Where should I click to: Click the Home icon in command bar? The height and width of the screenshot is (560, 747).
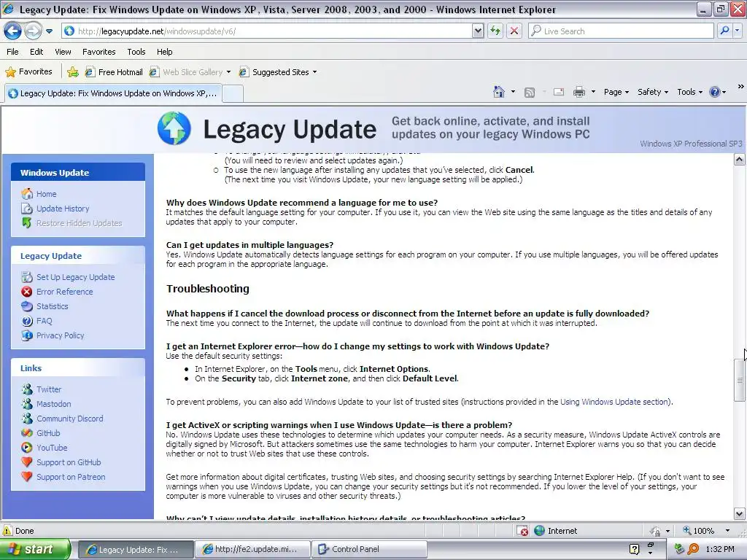[x=499, y=92]
